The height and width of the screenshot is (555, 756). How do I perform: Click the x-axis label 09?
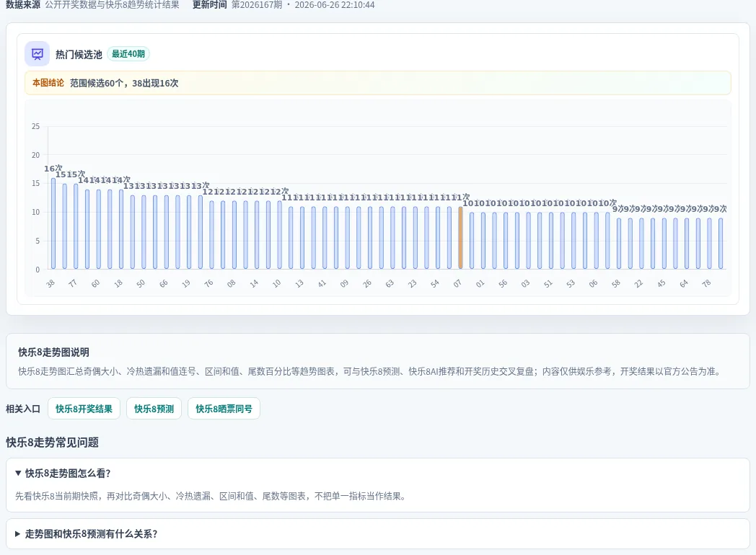[x=344, y=283]
